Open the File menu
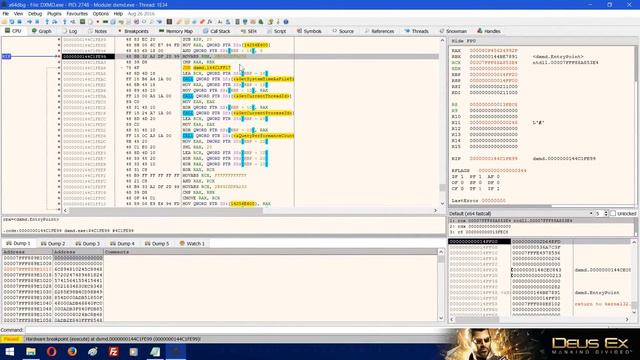 coord(6,13)
